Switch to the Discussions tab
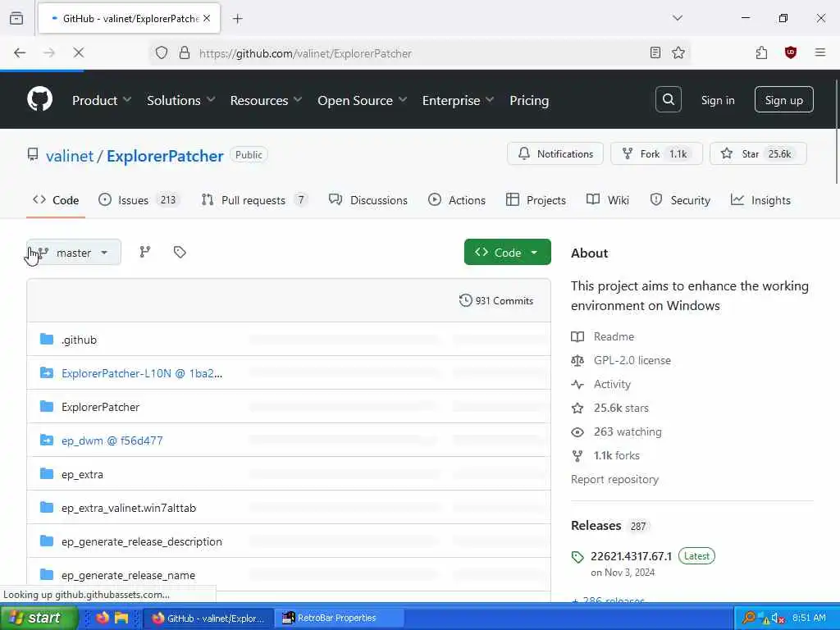840x630 pixels. [368, 200]
